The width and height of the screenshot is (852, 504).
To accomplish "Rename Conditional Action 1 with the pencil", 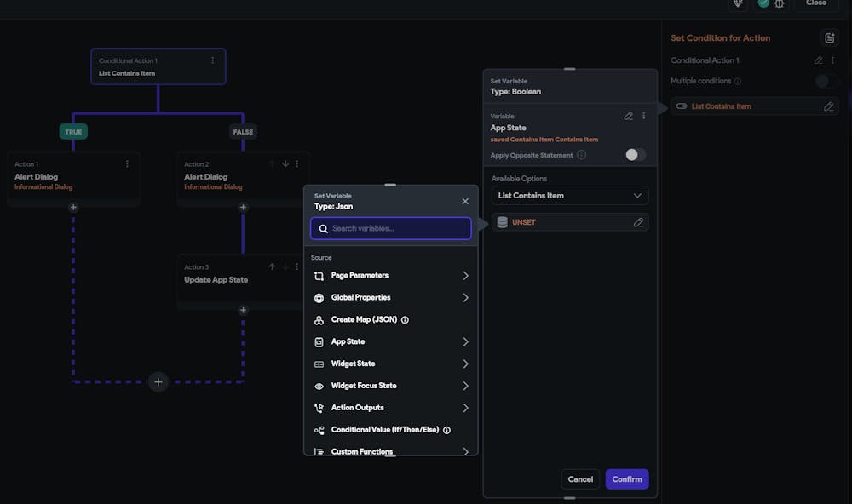I will coord(818,60).
